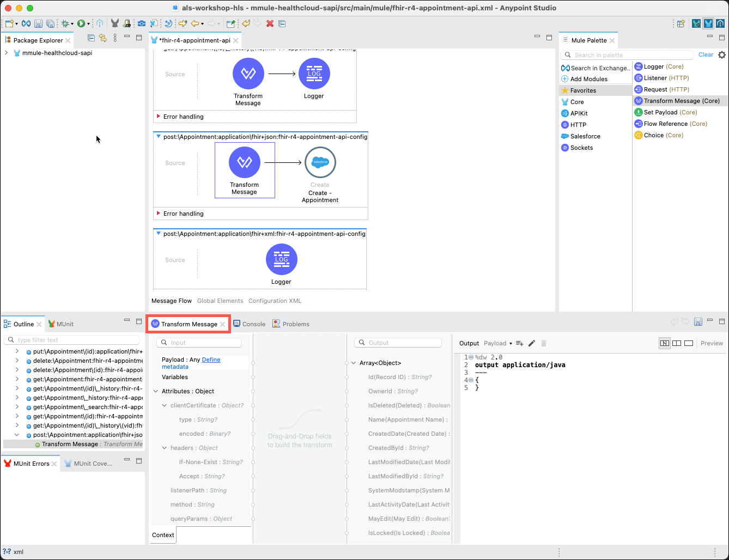
Task: Open palette settings gear icon
Action: click(x=722, y=55)
